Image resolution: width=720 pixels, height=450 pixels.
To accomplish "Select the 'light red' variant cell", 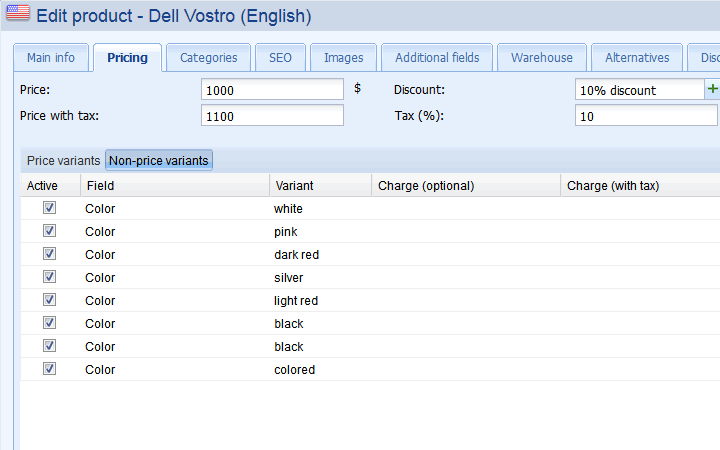I will [321, 300].
